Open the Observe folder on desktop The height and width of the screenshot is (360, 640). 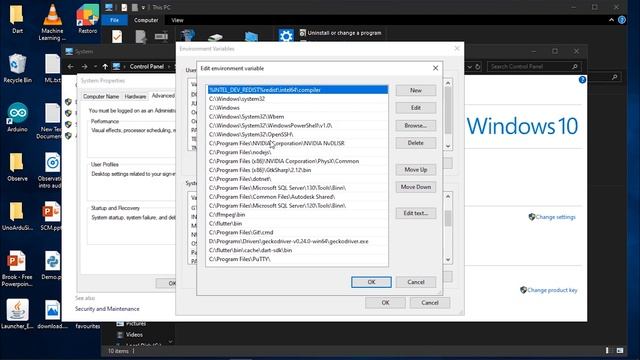(x=17, y=167)
